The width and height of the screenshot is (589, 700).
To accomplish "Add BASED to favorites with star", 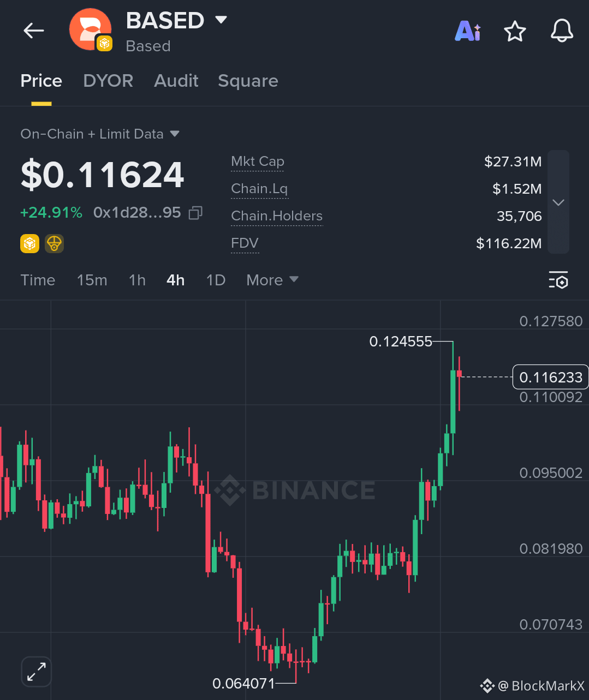I will pos(515,31).
